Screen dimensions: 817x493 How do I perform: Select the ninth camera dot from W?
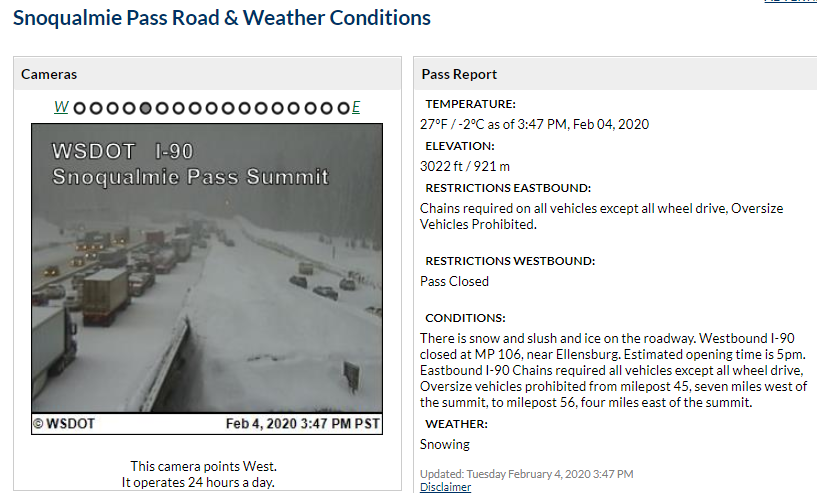point(212,108)
